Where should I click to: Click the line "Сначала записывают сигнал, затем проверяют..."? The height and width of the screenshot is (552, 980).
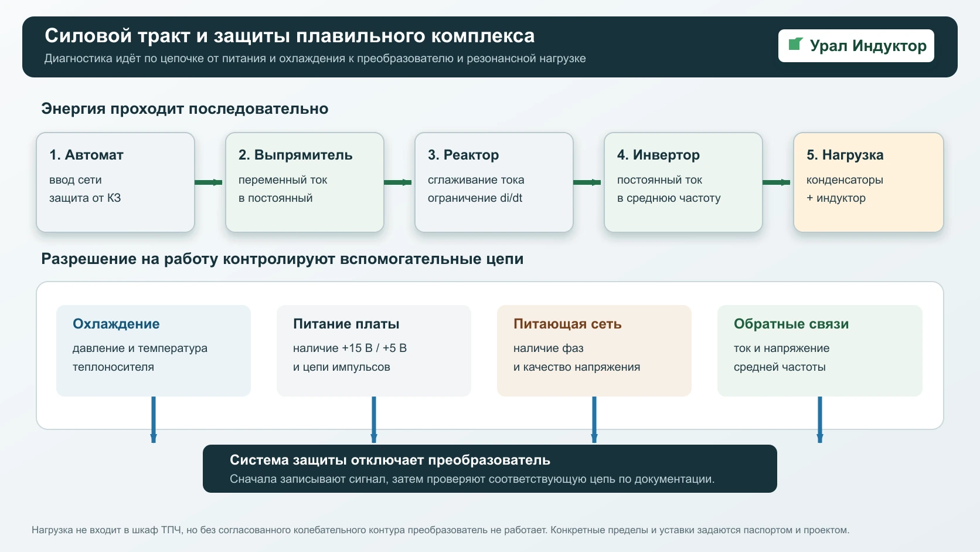[472, 479]
